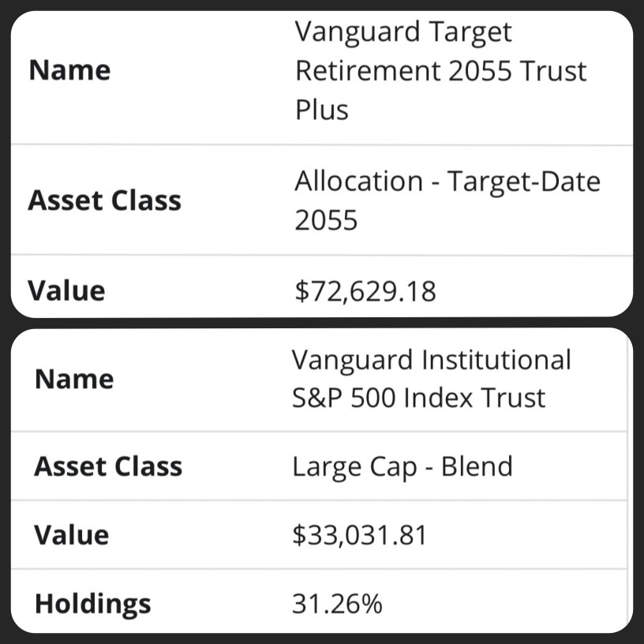Click the Vanguard Institutional S&P 500 Index Trust name
The height and width of the screenshot is (644, 644).
pos(431,379)
